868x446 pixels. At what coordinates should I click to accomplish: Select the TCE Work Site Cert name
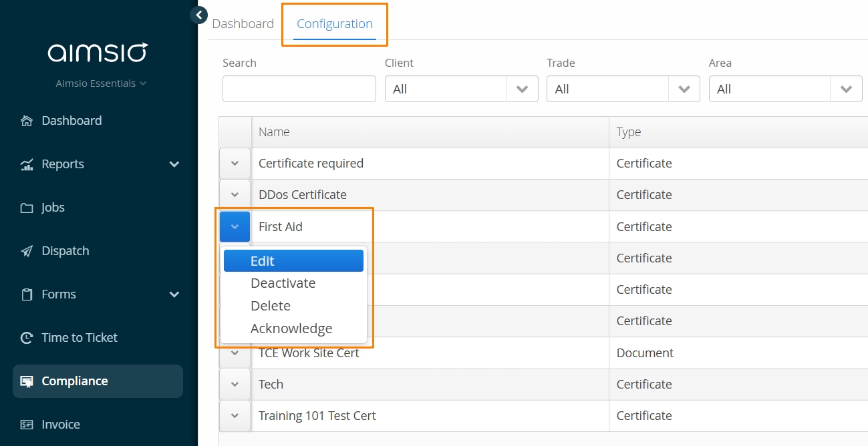tap(309, 353)
